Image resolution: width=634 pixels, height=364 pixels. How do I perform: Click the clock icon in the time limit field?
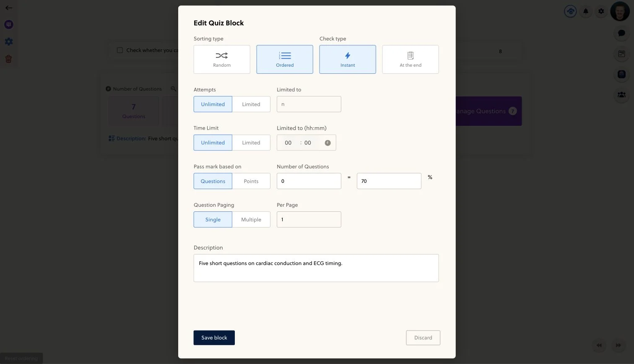click(327, 143)
